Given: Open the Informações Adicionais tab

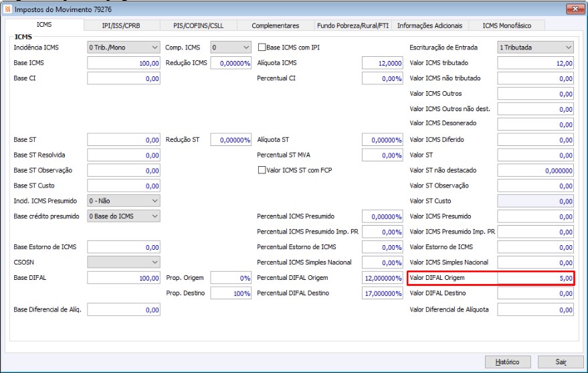Looking at the screenshot, I should click(429, 25).
